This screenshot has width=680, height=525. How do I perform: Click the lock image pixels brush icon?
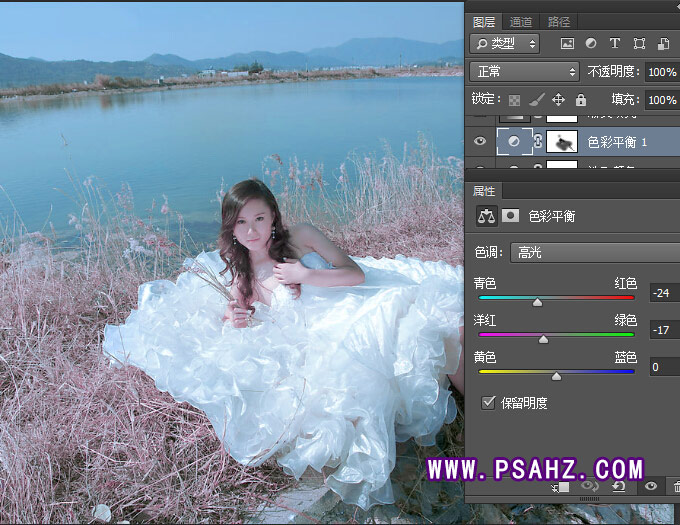tap(536, 100)
